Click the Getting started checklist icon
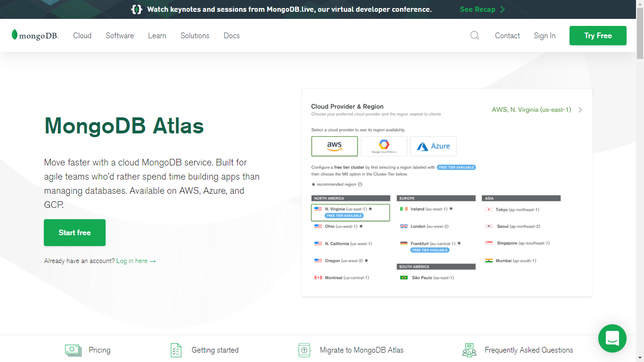 (176, 350)
